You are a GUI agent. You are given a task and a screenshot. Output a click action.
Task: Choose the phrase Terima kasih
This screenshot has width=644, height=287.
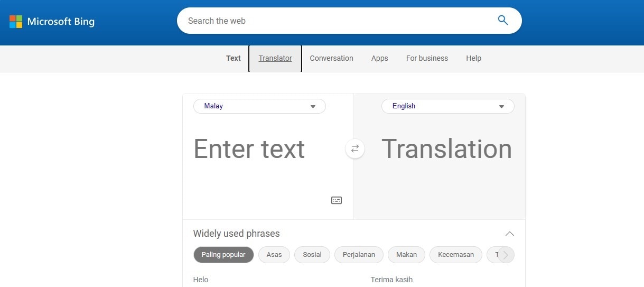[391, 280]
